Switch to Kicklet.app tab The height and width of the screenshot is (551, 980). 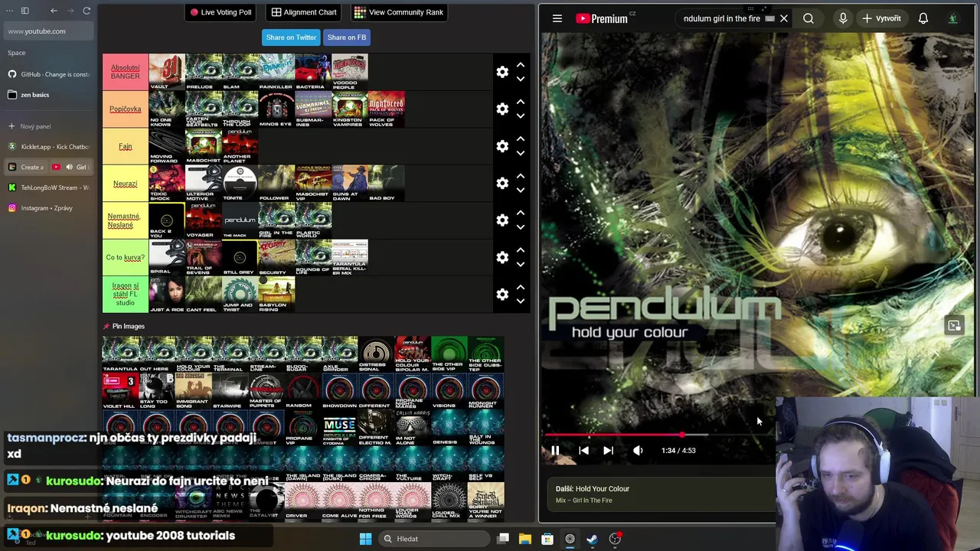tap(48, 146)
